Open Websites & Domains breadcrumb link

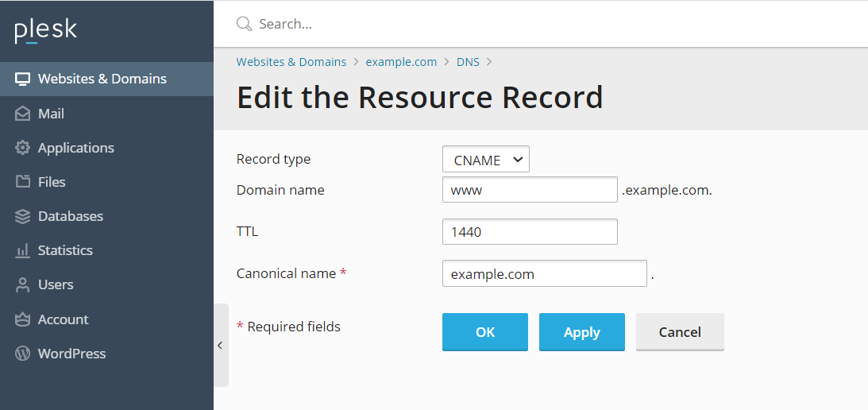(x=291, y=62)
